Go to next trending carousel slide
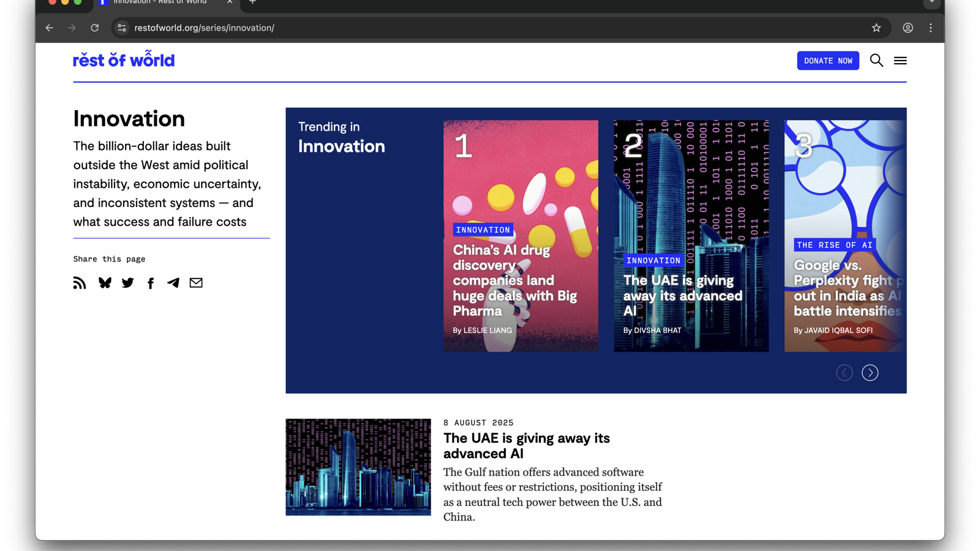This screenshot has height=551, width=980. pyautogui.click(x=870, y=372)
